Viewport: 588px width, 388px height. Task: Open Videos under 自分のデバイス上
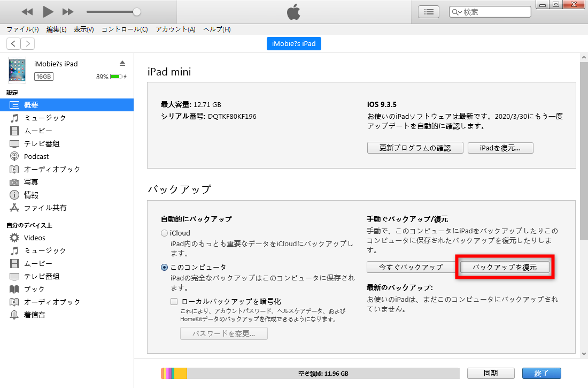67,238
